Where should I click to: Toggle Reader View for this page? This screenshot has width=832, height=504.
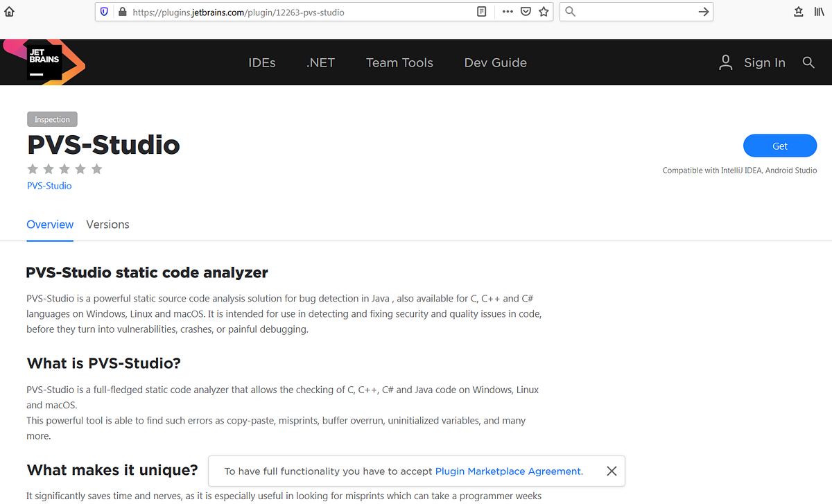(481, 11)
